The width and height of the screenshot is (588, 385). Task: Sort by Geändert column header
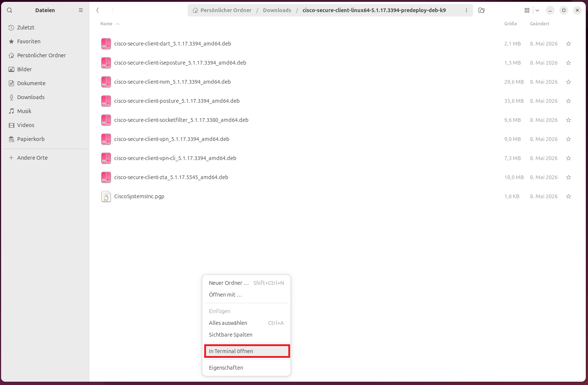540,24
